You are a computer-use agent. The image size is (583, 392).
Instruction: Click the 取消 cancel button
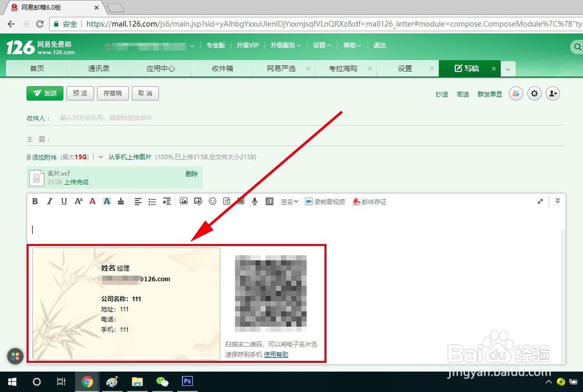[x=145, y=93]
